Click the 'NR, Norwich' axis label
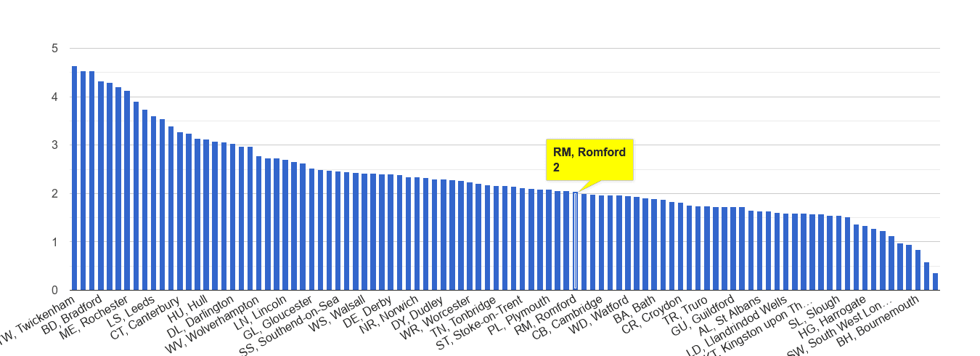 pyautogui.click(x=391, y=315)
